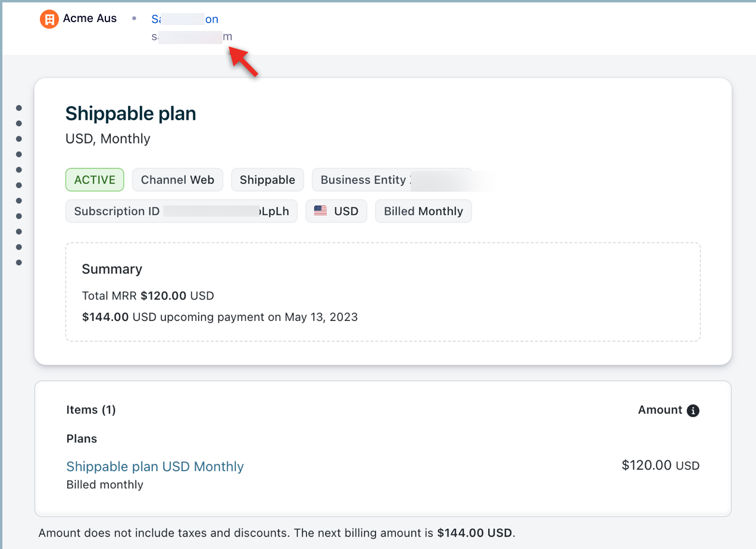
Task: Click the green ACTIVE status badge
Action: point(95,180)
